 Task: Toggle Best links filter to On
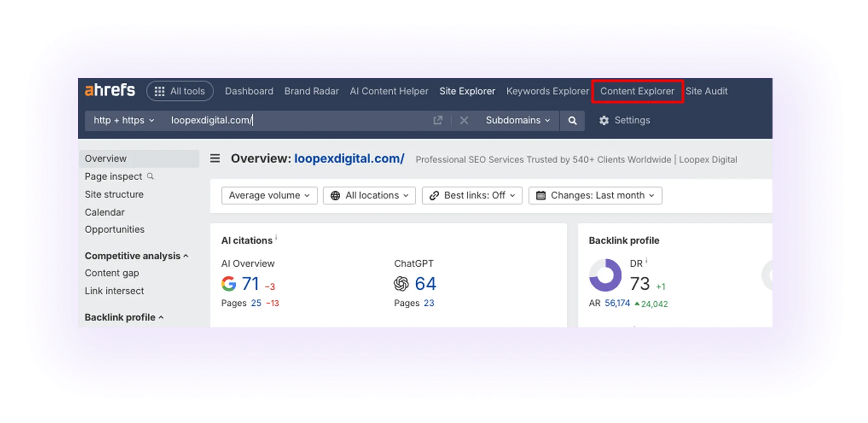click(x=472, y=195)
